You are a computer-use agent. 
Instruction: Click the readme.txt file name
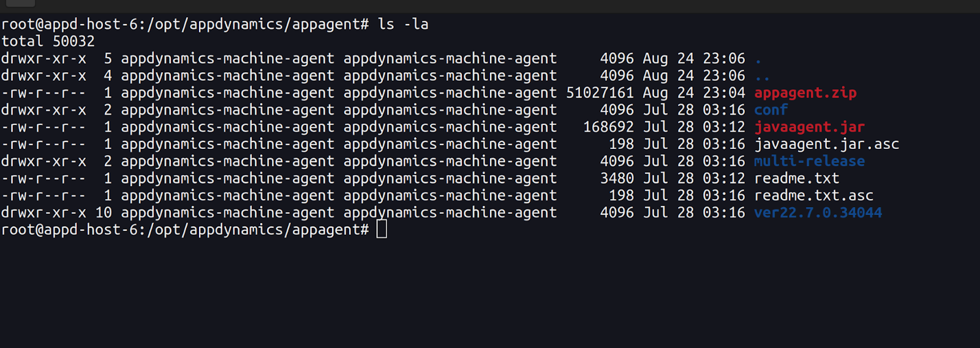pyautogui.click(x=796, y=179)
